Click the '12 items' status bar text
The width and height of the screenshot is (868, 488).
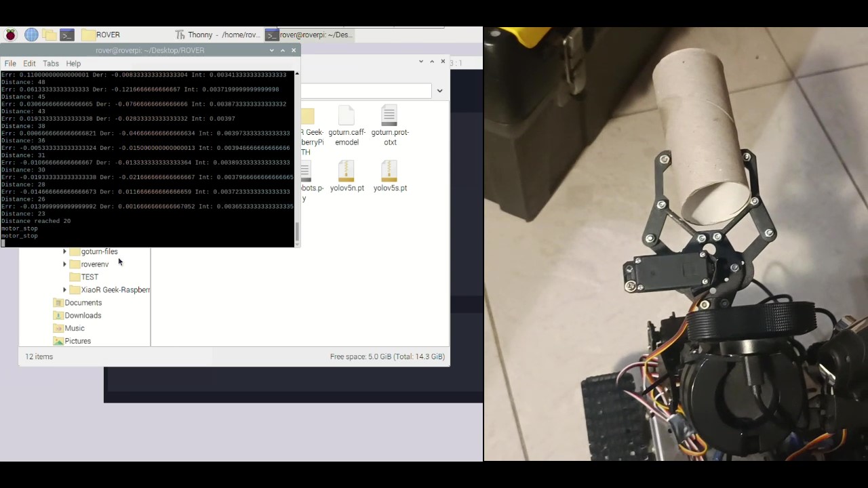39,357
